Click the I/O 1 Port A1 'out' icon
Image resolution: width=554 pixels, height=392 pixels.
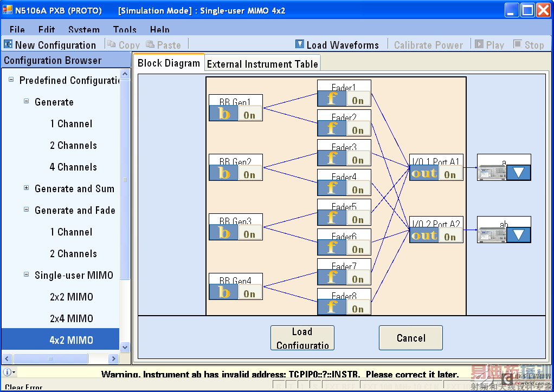point(424,173)
